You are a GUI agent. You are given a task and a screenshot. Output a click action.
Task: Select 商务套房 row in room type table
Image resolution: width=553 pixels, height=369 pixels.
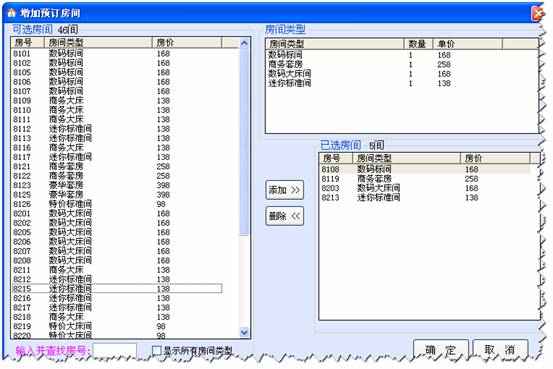point(402,64)
